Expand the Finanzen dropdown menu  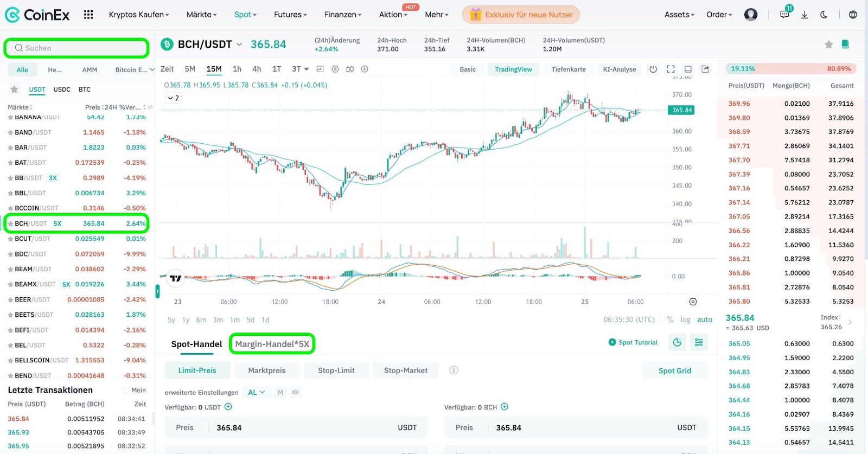343,15
